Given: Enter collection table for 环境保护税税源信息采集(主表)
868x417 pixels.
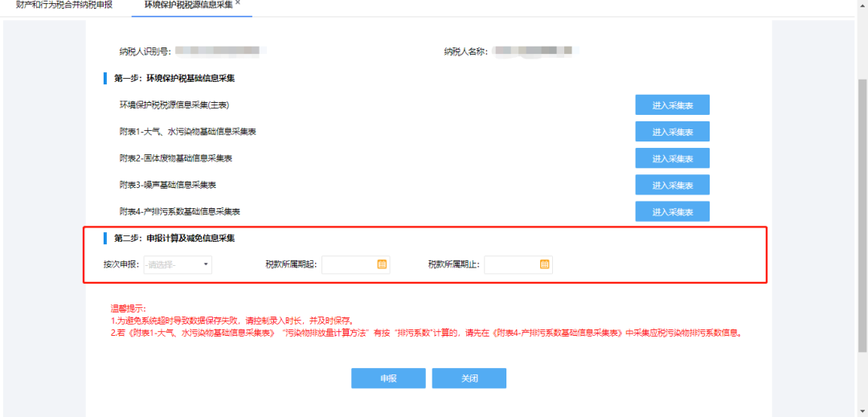Looking at the screenshot, I should coord(672,105).
